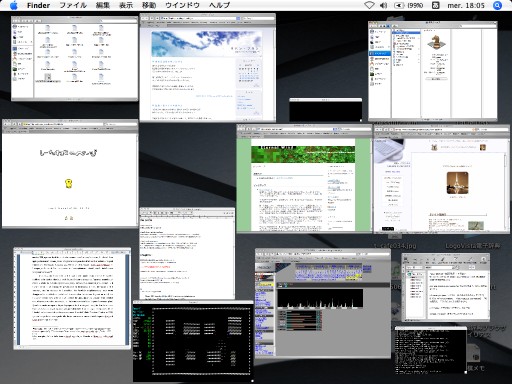Click the green leaf banner image
This screenshot has width=512, height=384.
click(x=303, y=154)
